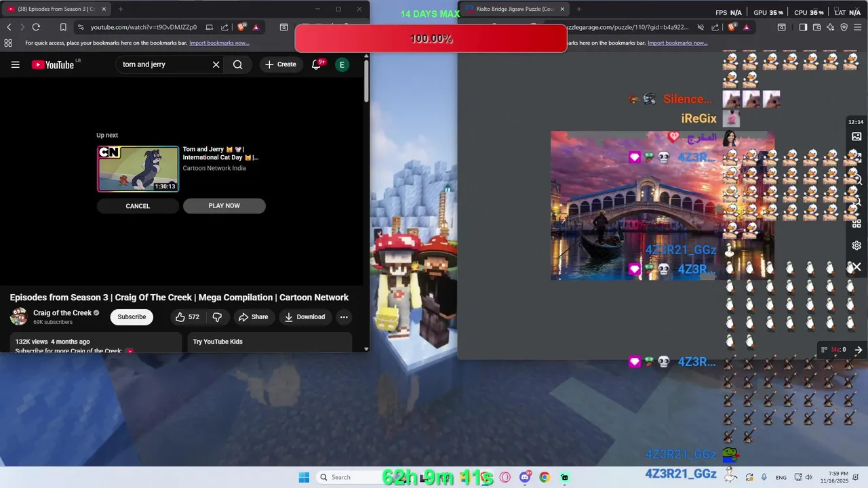Open the YouTube guide hamburger menu
Image resolution: width=868 pixels, height=488 pixels.
pyautogui.click(x=16, y=64)
